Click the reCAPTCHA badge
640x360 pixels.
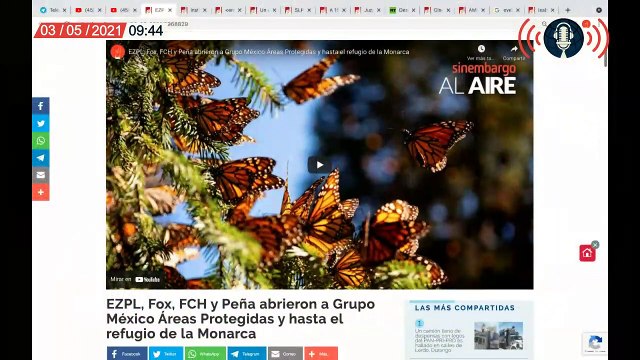(594, 343)
